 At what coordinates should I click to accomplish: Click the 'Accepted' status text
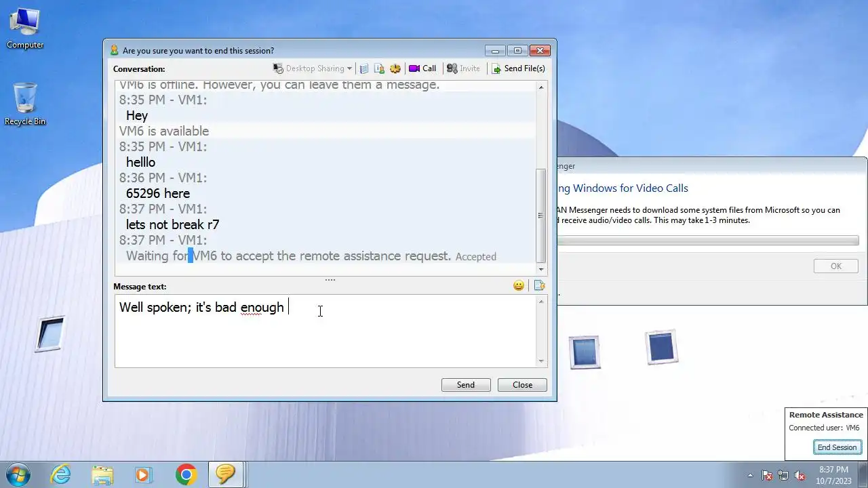476,257
